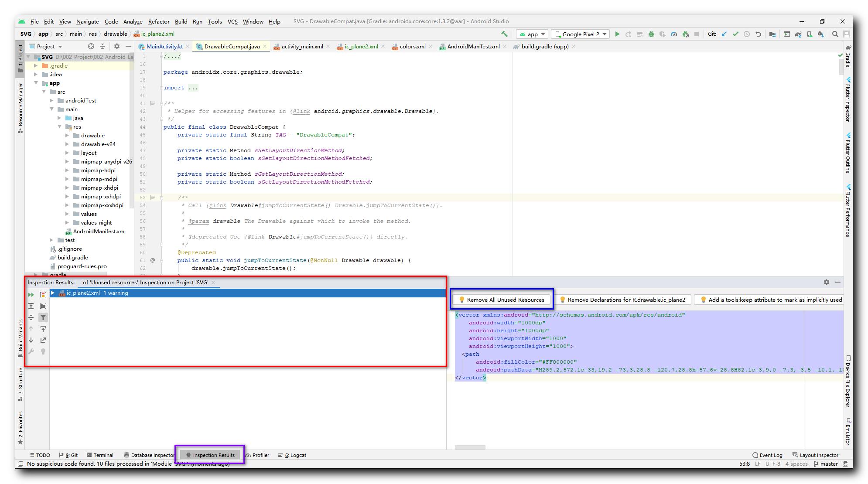Click the Run app button in toolbar
This screenshot has height=484, width=868.
(x=618, y=34)
